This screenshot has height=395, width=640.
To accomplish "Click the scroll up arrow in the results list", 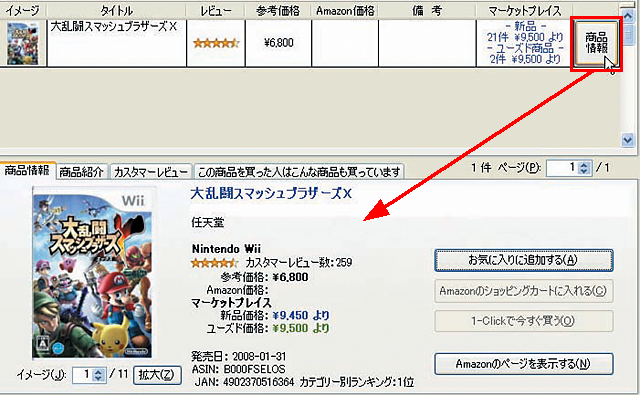I will [628, 16].
